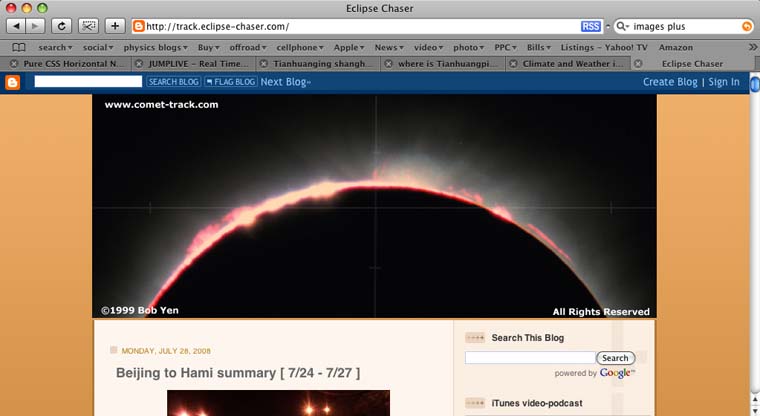Image resolution: width=760 pixels, height=416 pixels.
Task: Click the orange Blogger logo in navbar
Action: click(12, 82)
